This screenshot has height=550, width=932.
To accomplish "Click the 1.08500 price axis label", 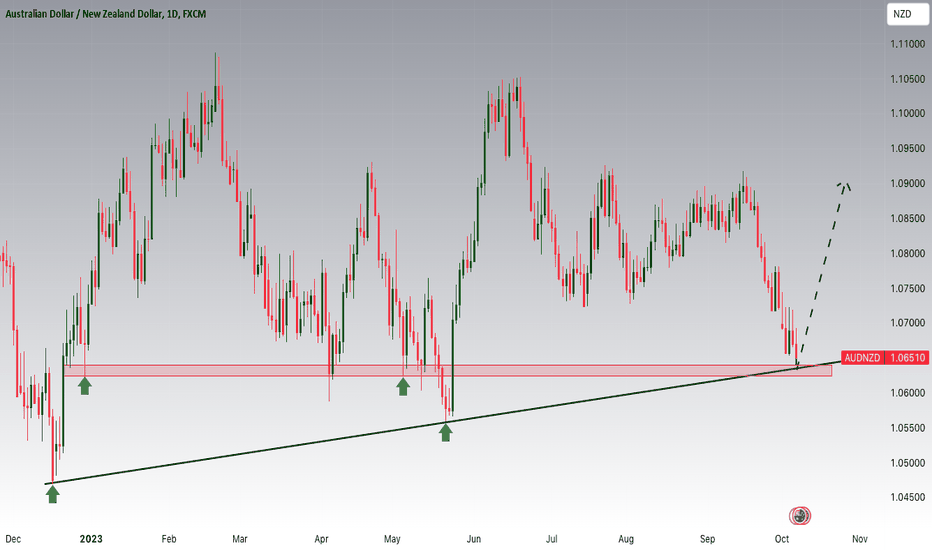I will click(908, 219).
